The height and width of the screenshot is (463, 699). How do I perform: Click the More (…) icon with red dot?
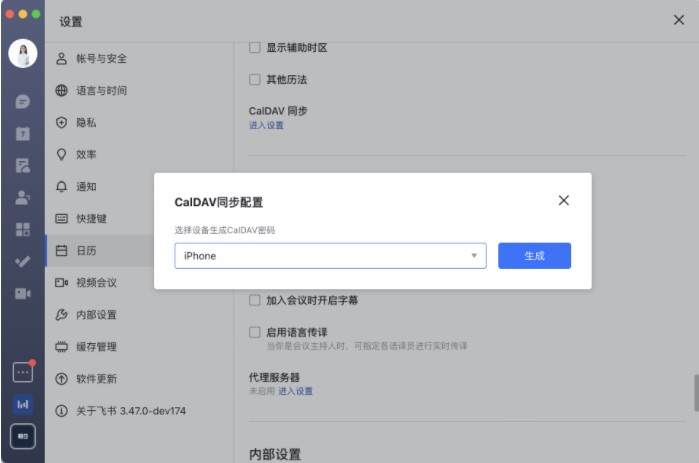(x=23, y=372)
